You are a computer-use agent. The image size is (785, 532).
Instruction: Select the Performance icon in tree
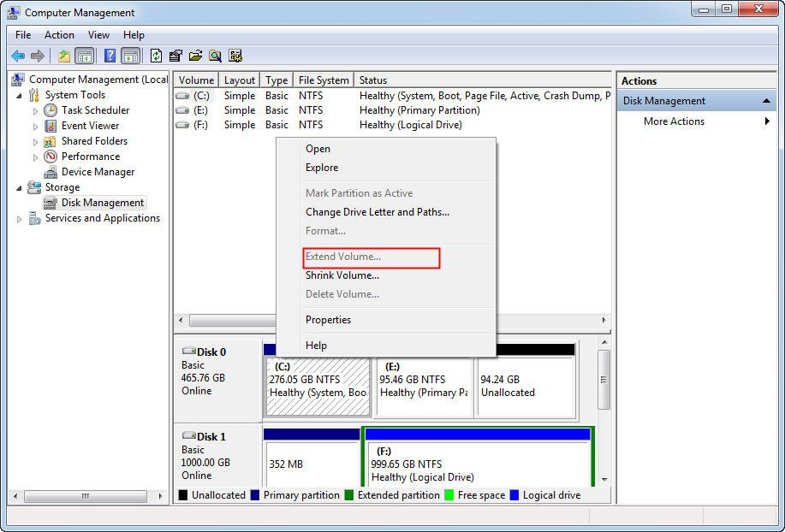[51, 157]
